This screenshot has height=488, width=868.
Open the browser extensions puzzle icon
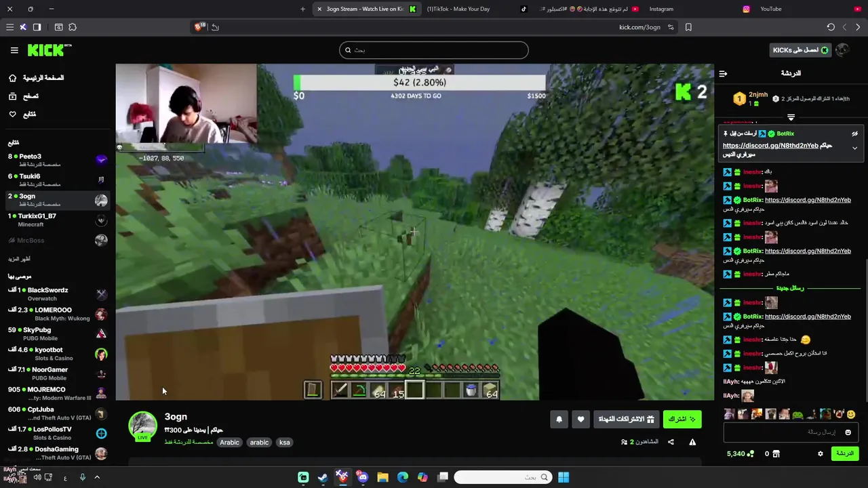(73, 27)
